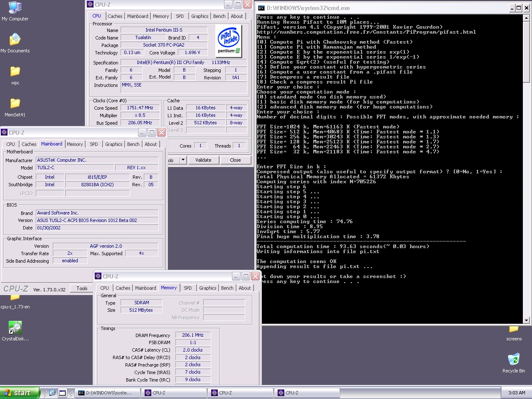This screenshot has height=399, width=532.
Task: Click cmd window scrollbar down arrow
Action: coord(526,320)
